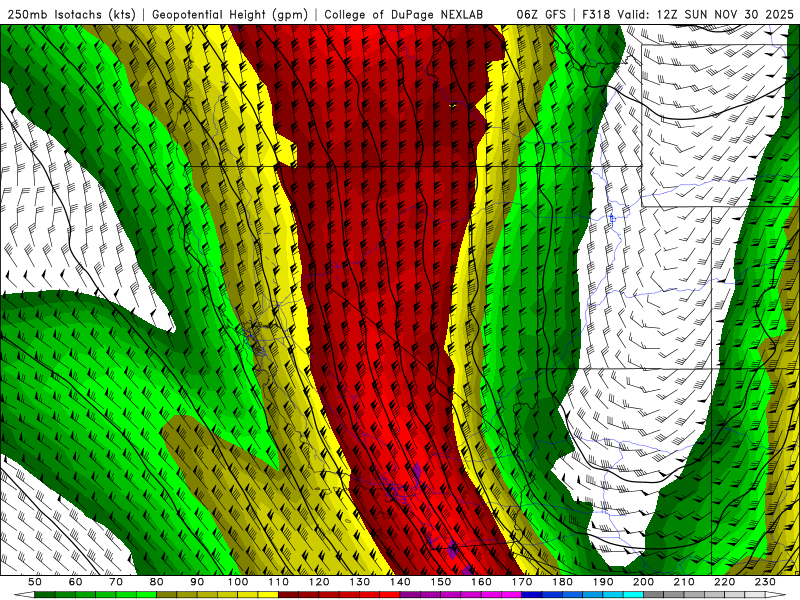Click the dark gray swatch just after 200
This screenshot has width=800, height=600.
(654, 594)
